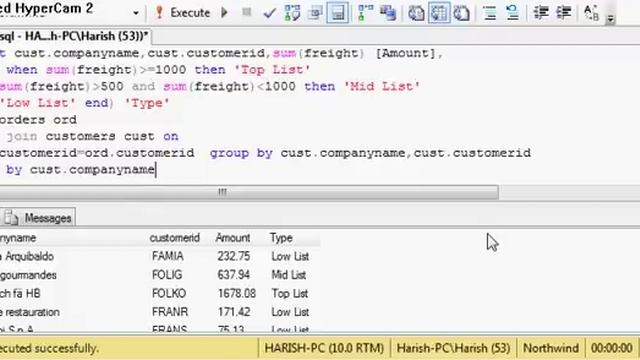Switch to the Messages tab

pyautogui.click(x=38, y=218)
